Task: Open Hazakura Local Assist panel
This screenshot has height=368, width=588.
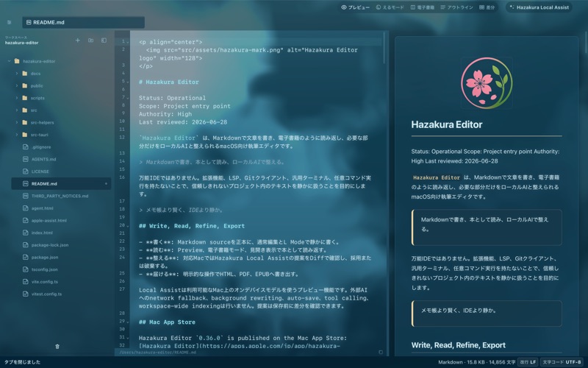Action: pyautogui.click(x=539, y=7)
